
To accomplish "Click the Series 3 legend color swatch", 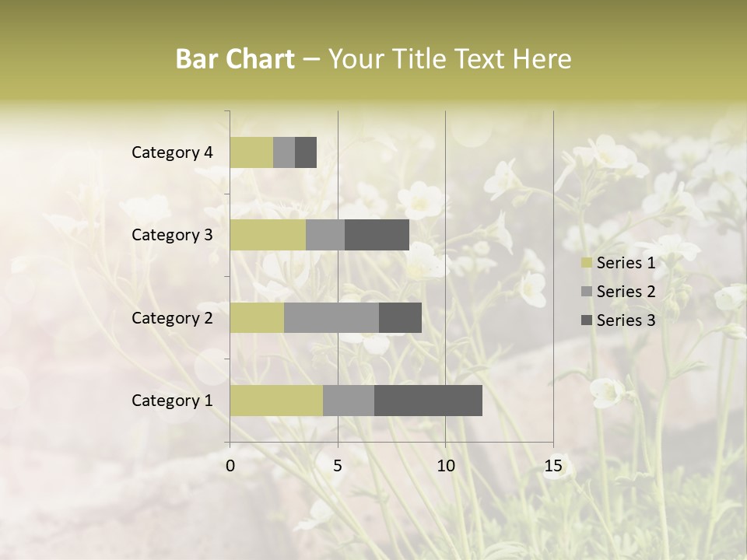I will pyautogui.click(x=586, y=320).
